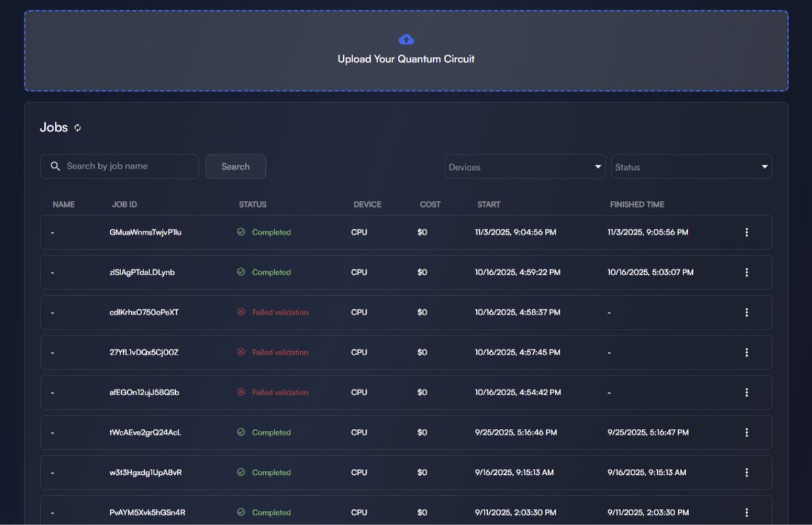
Task: Click finished time 9/16/2025, 9:15:13 AM
Action: coord(647,472)
